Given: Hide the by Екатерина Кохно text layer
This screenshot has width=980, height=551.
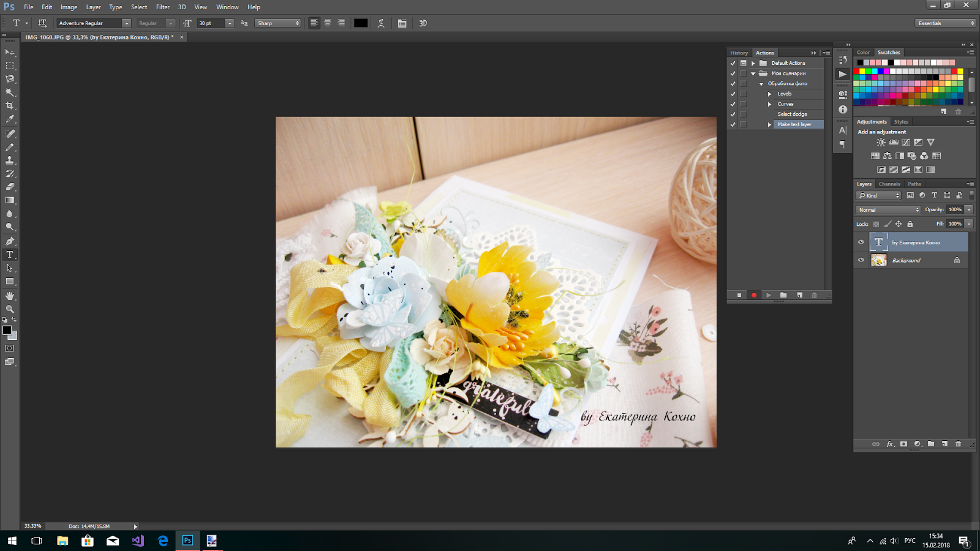Looking at the screenshot, I should pyautogui.click(x=861, y=242).
